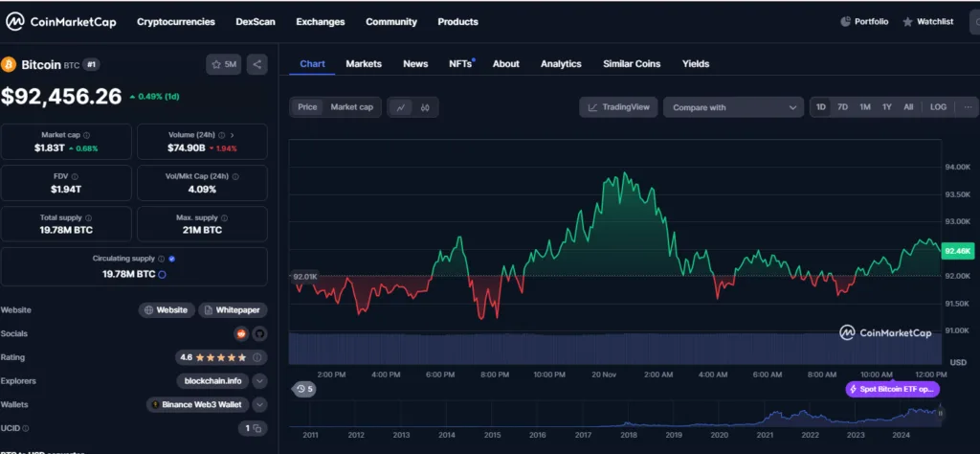Open Community menu in header
Image resolution: width=980 pixels, height=454 pixels.
tap(391, 22)
